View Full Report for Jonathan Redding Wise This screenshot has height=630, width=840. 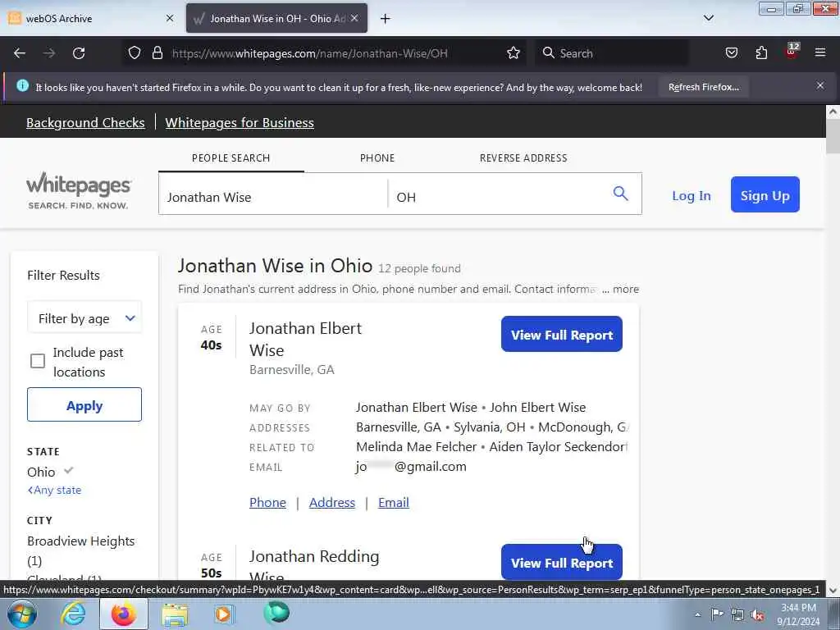(x=561, y=562)
